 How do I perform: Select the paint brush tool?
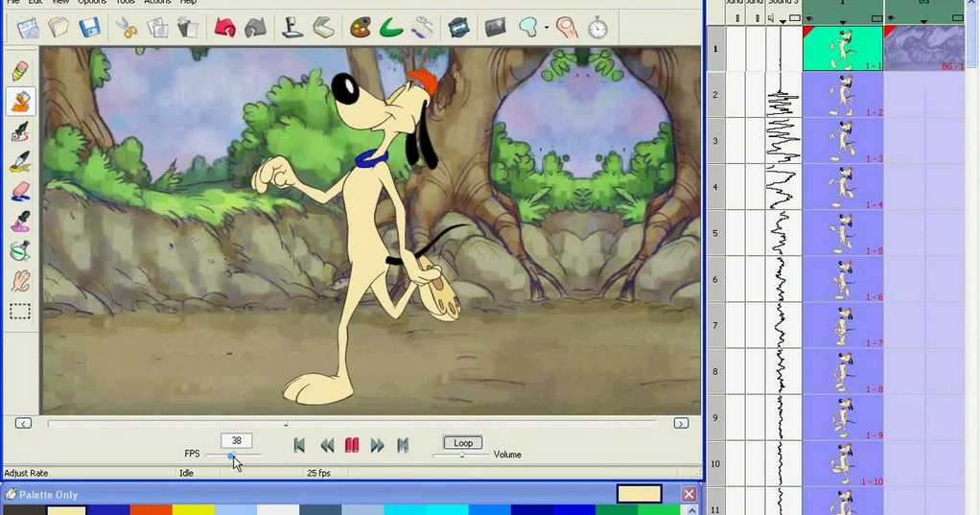20,162
